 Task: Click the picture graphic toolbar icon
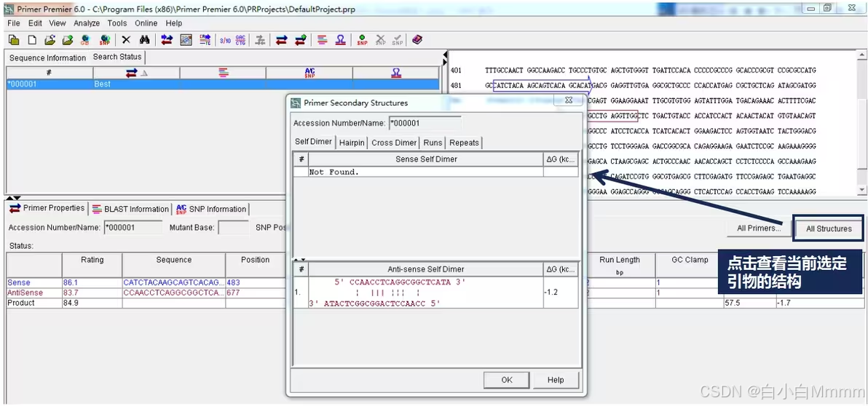click(x=186, y=40)
